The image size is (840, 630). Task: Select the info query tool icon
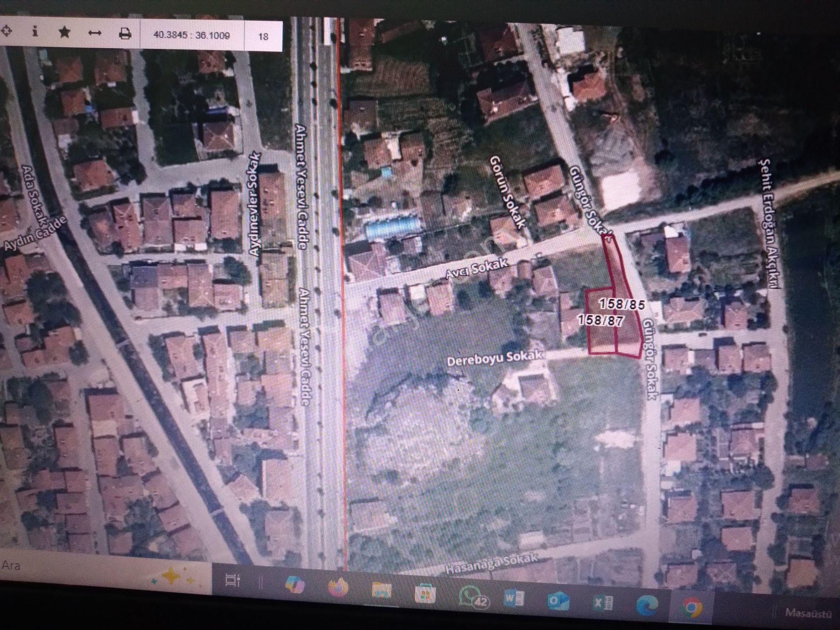(x=35, y=32)
